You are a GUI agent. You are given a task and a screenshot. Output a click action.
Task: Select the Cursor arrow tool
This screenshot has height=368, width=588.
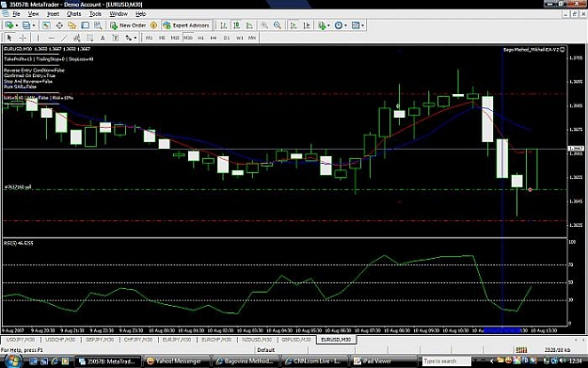pos(9,38)
